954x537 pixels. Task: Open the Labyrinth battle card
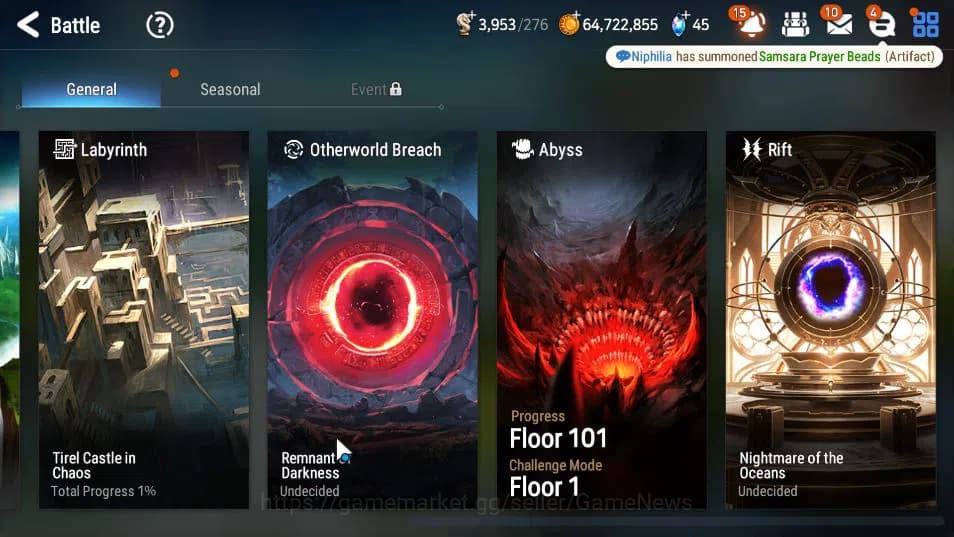(x=144, y=320)
